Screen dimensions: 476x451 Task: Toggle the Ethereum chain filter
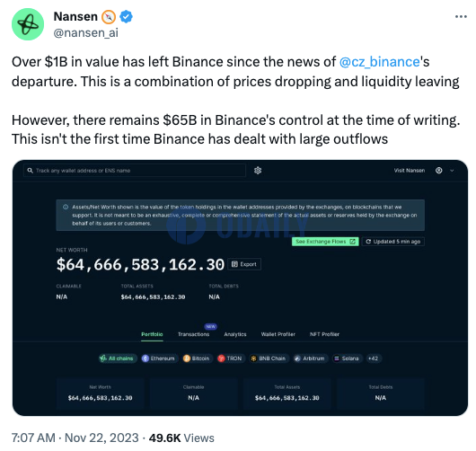159,358
